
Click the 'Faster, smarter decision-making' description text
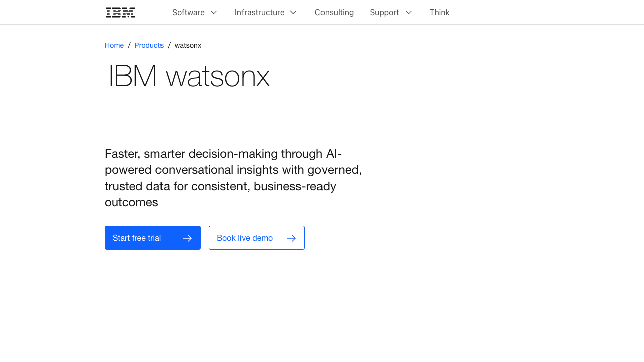233,177
